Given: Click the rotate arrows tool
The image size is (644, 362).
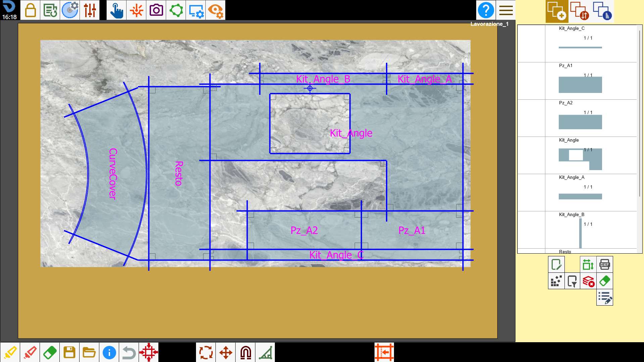Looking at the screenshot, I should point(206,352).
